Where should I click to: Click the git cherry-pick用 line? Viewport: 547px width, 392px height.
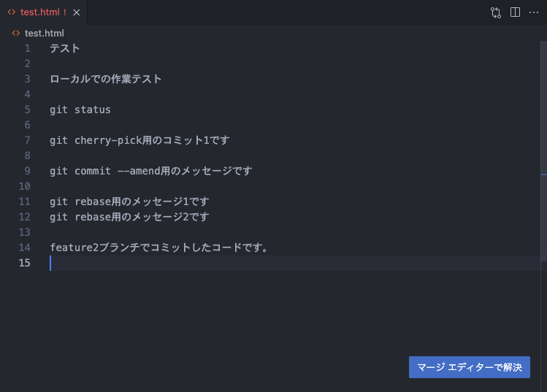click(139, 140)
